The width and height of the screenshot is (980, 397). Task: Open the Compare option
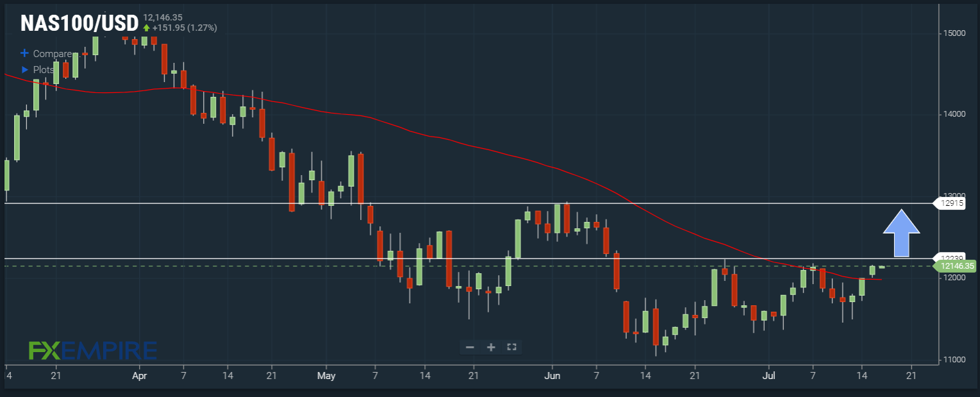click(x=52, y=54)
